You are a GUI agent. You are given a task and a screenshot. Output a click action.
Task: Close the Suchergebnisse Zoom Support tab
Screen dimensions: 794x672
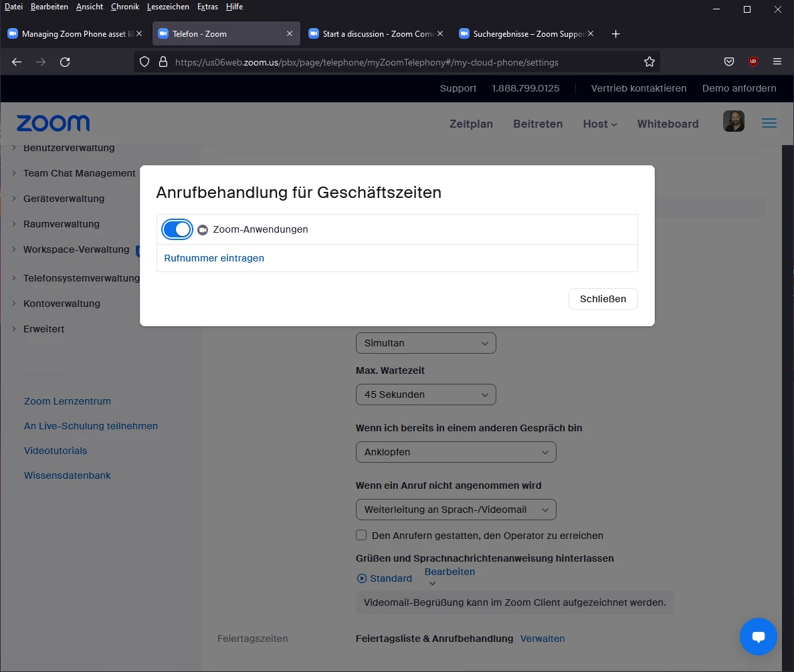(x=591, y=33)
